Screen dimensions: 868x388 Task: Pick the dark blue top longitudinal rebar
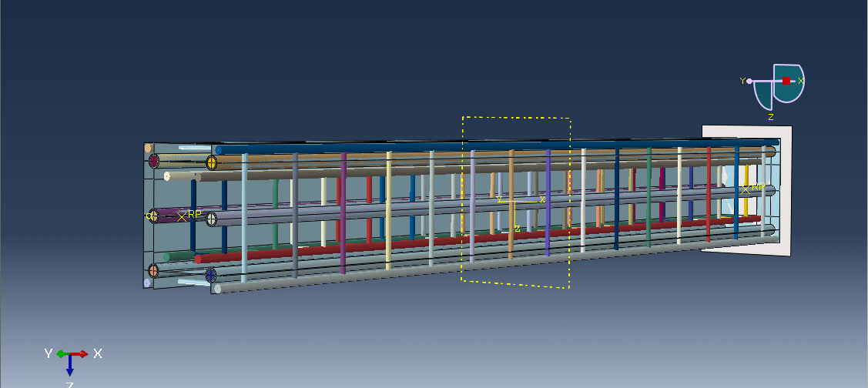tap(498, 147)
